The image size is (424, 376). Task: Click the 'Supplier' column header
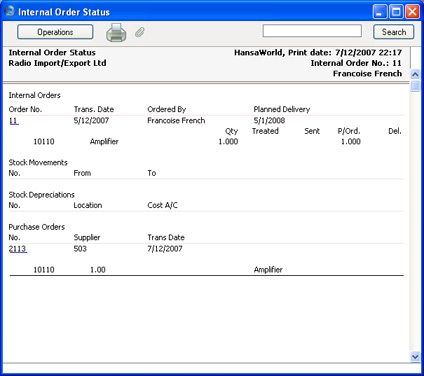click(x=87, y=238)
